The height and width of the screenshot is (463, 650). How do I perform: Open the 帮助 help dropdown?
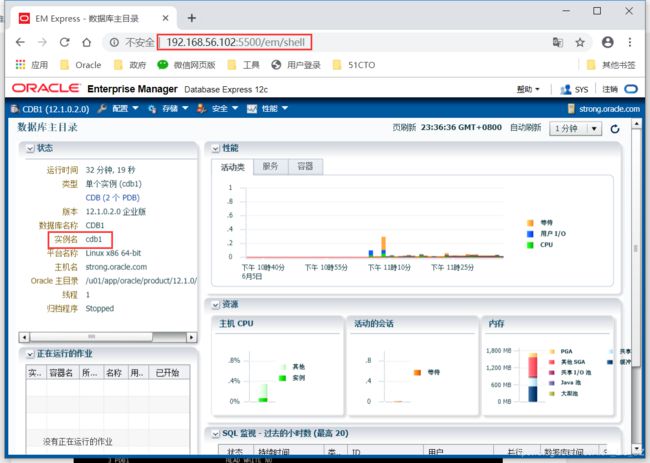[528, 89]
